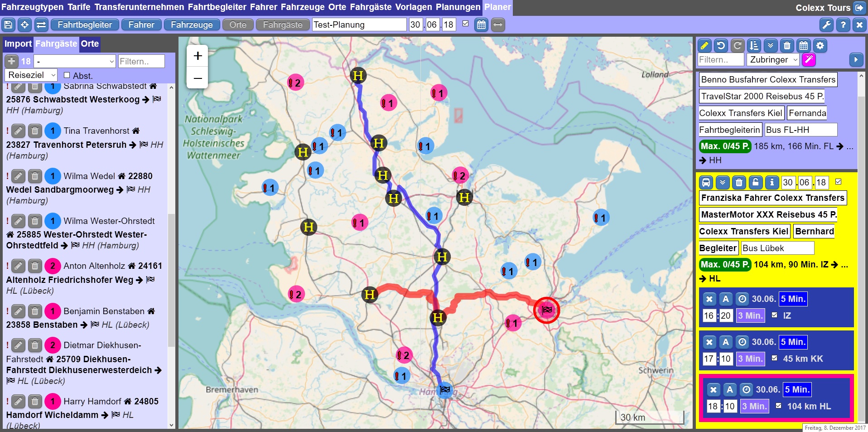Toggle the Abst. checkbox

coord(67,75)
